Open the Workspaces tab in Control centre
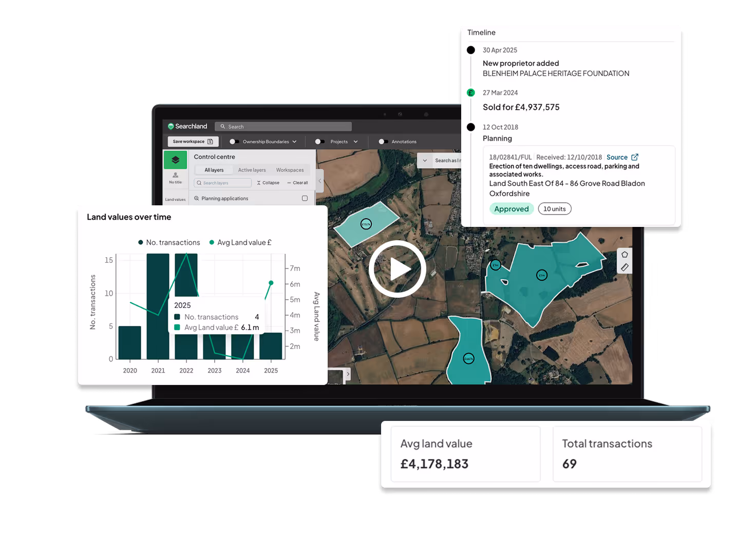The image size is (756, 539). [x=290, y=170]
